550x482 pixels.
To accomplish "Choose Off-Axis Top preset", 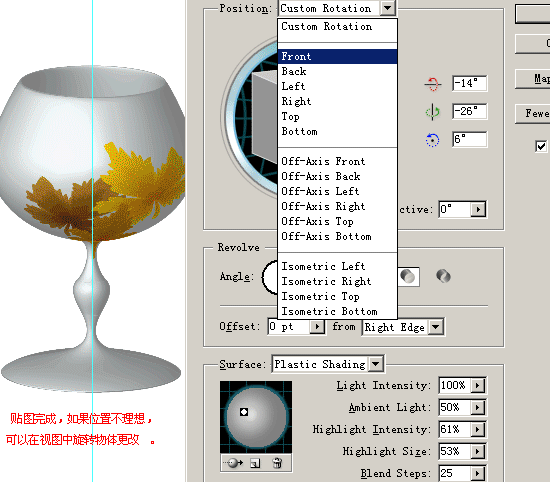I will [x=337, y=221].
